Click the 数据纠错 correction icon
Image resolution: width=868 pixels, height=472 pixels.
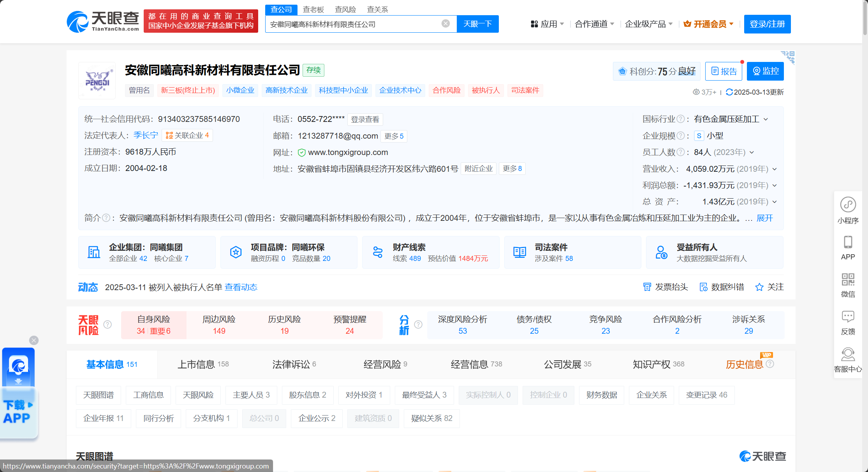point(703,287)
